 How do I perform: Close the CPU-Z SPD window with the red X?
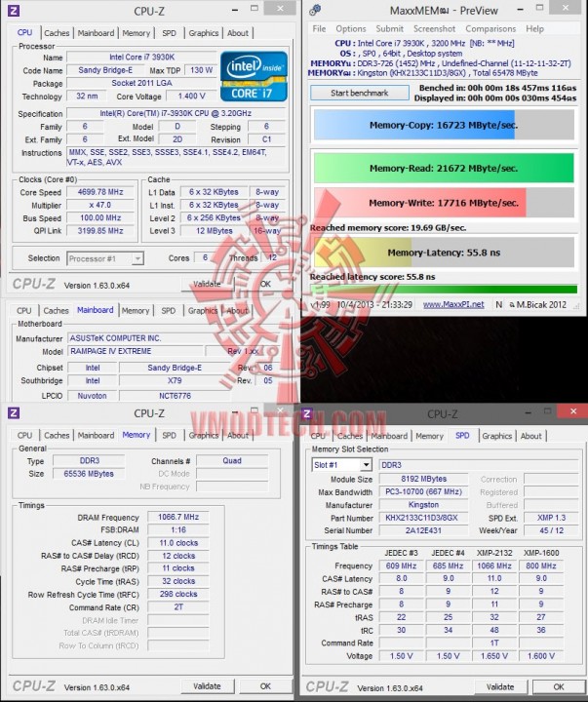tap(572, 411)
